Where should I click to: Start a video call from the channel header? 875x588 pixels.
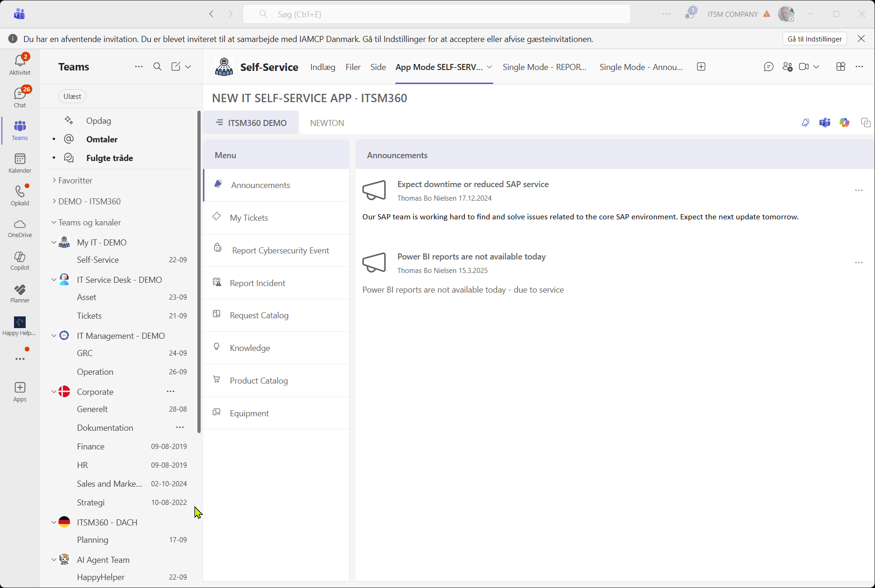click(x=804, y=67)
